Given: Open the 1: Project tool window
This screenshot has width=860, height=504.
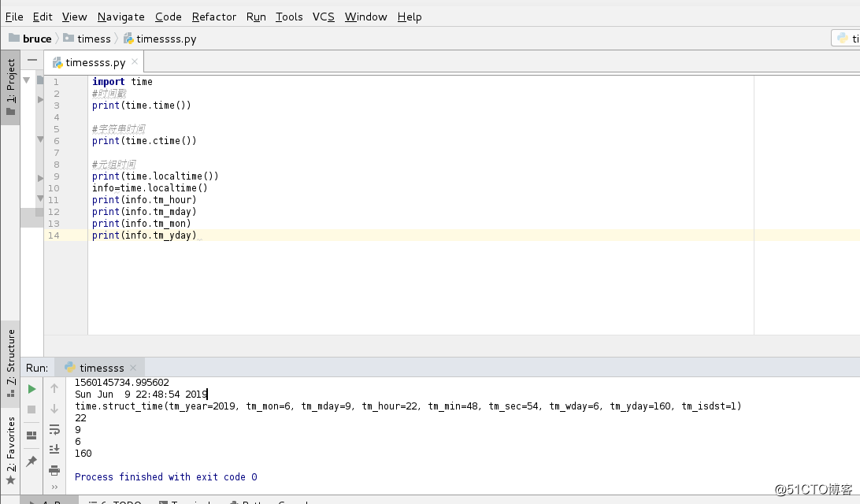Looking at the screenshot, I should [10, 87].
